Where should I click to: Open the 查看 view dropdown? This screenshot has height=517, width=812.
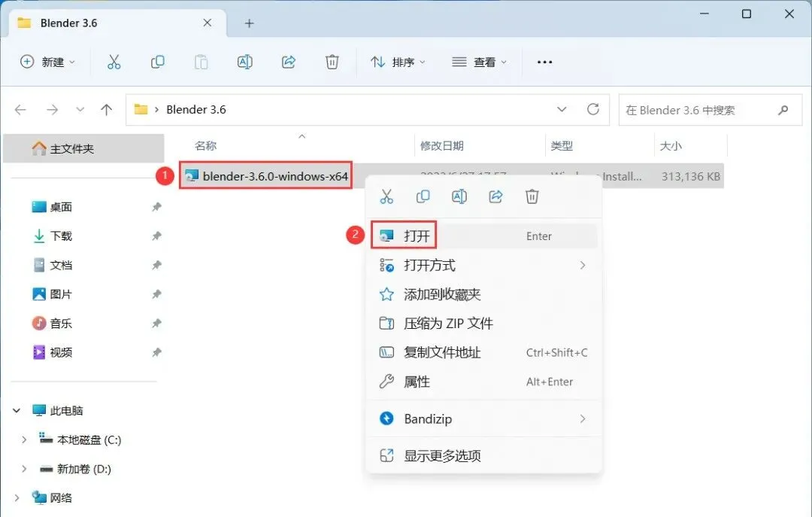[480, 62]
